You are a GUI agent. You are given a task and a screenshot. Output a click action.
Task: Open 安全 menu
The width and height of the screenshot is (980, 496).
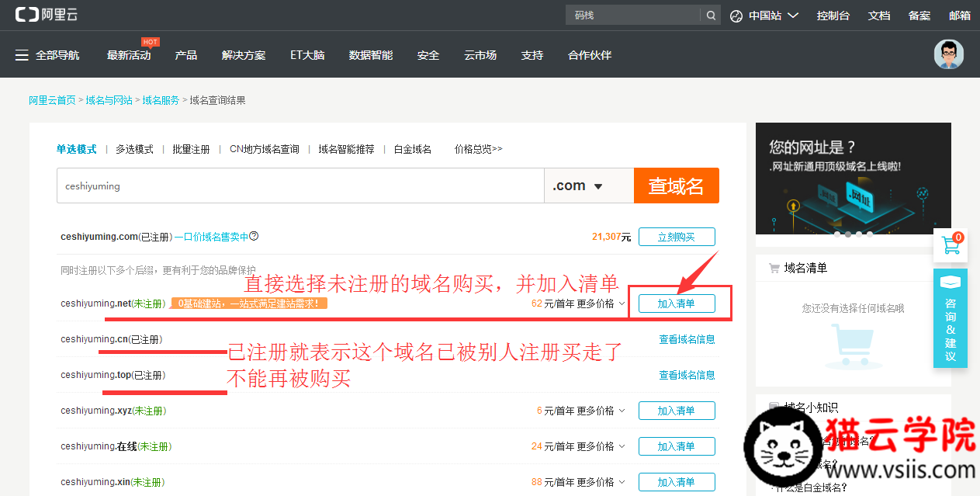428,55
